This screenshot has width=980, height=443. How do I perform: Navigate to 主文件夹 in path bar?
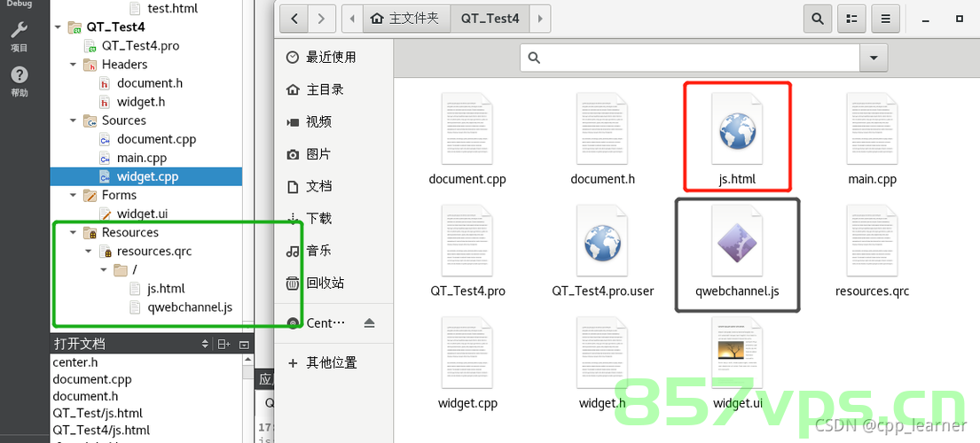404,19
